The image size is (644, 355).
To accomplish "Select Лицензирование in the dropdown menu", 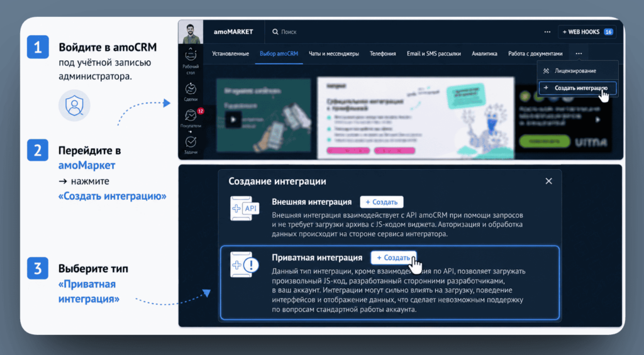I will (578, 70).
